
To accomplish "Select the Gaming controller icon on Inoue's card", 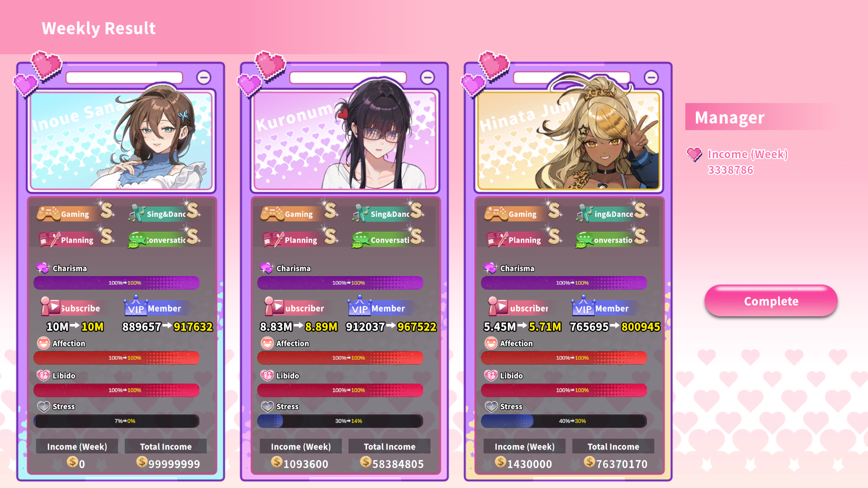I will click(48, 214).
